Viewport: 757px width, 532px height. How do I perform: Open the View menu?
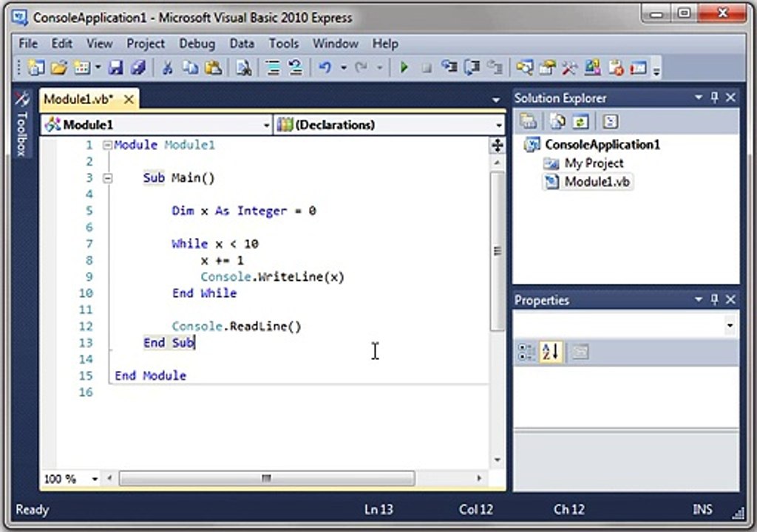[x=100, y=44]
